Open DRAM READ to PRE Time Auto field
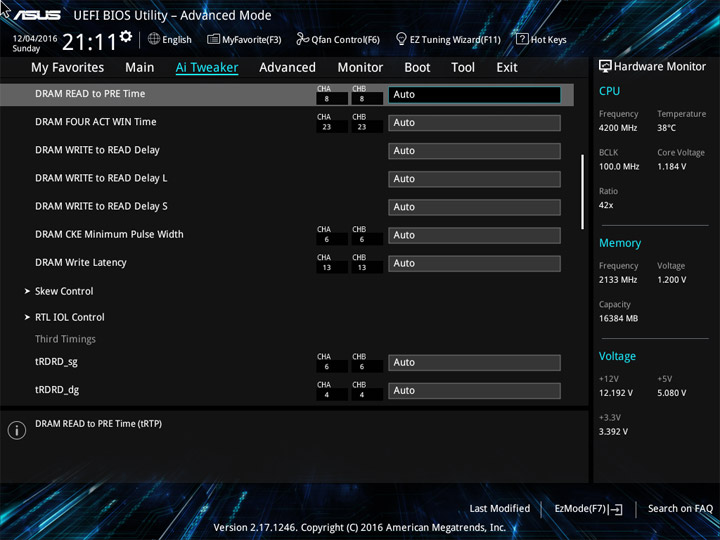 click(474, 95)
